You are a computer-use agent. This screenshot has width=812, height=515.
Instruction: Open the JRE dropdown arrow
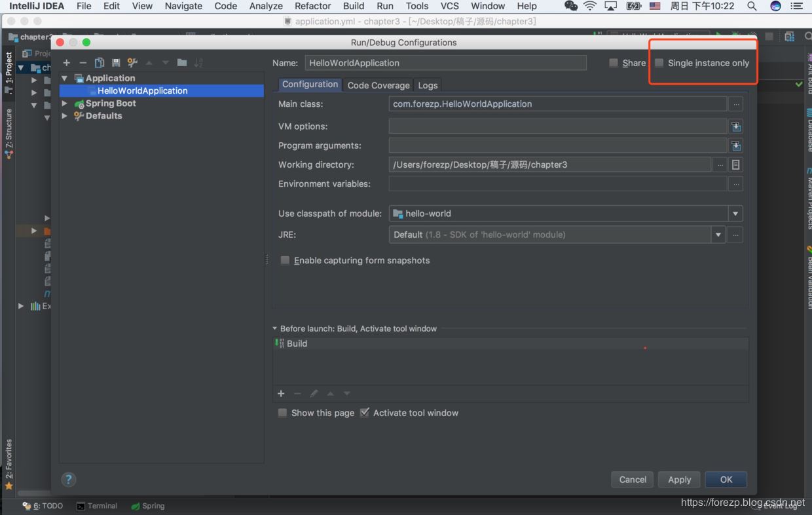[718, 235]
